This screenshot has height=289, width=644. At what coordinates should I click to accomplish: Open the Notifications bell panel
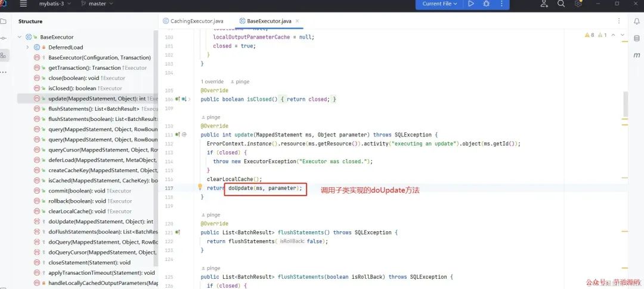pyautogui.click(x=637, y=21)
